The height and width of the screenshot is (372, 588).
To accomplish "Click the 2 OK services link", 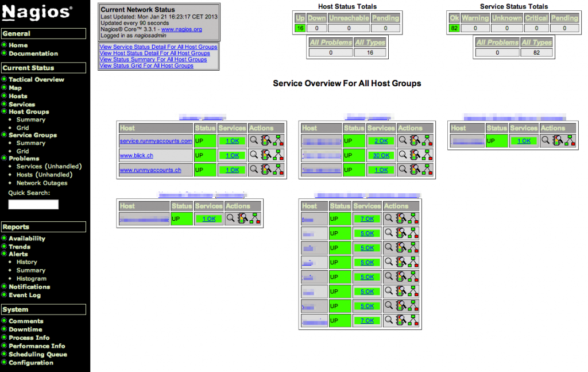I will click(381, 141).
